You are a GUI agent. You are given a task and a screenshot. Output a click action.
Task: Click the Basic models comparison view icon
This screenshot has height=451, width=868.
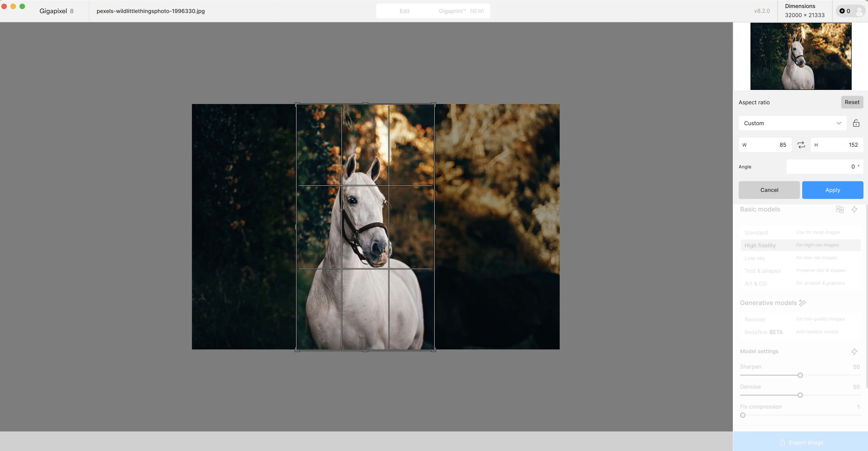tap(839, 209)
